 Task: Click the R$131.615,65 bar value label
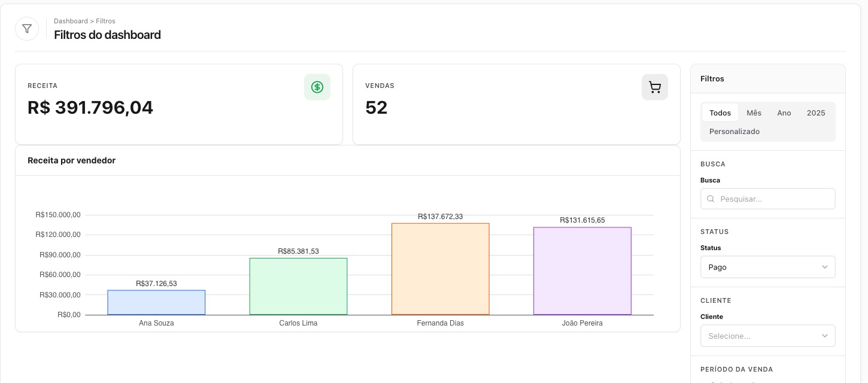coord(582,220)
